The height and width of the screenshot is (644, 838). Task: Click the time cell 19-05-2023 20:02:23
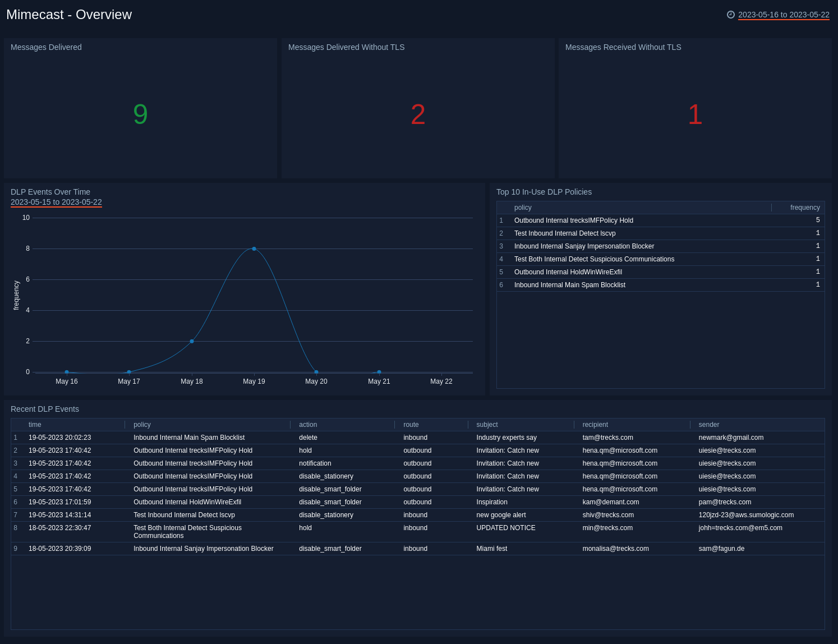click(x=60, y=438)
